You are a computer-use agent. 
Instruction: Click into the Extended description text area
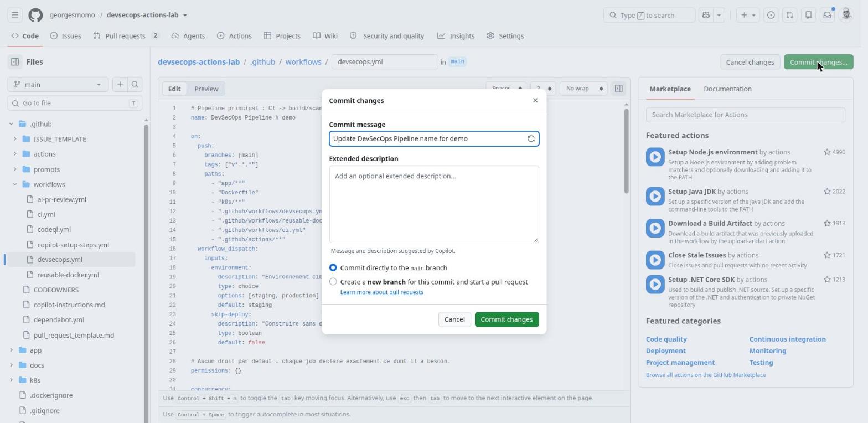(x=434, y=204)
